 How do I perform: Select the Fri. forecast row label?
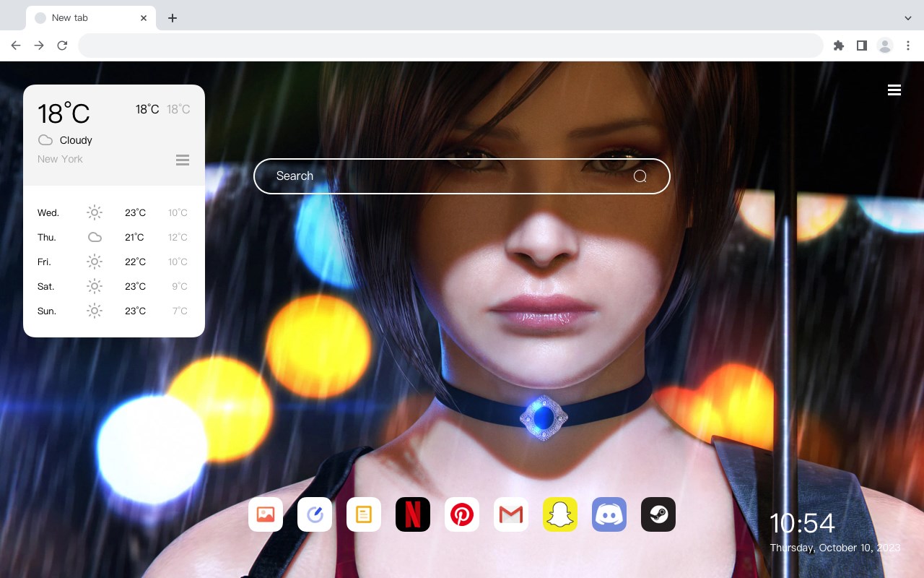tap(44, 262)
